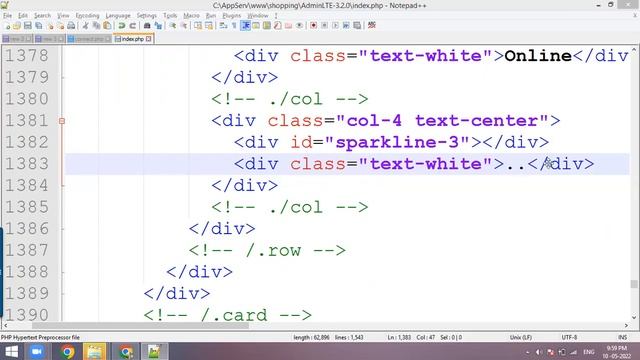Cut selection using the scissors icon
640x360 pixels.
[85, 26]
